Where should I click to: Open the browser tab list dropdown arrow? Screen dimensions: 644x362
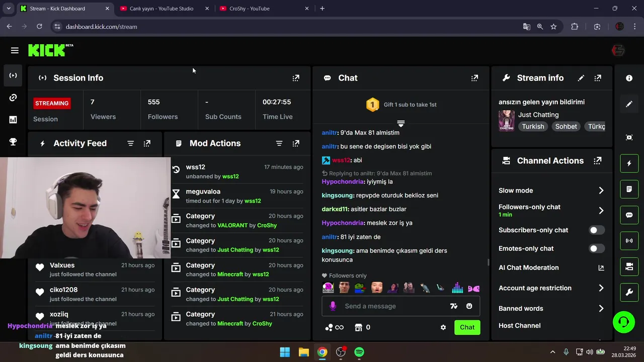coord(8,9)
